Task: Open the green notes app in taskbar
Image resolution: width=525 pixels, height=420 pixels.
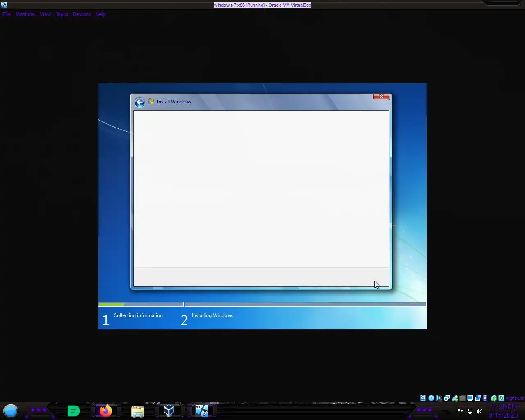Action: point(73,411)
